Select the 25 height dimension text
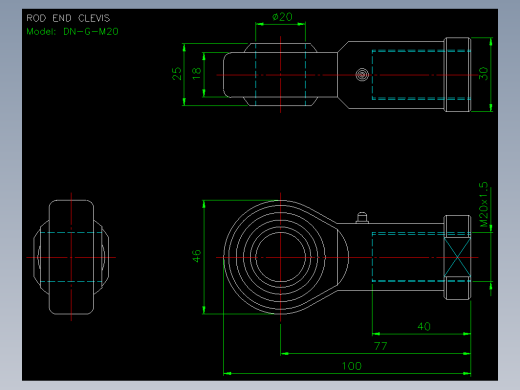This screenshot has width=520, height=390. point(177,74)
